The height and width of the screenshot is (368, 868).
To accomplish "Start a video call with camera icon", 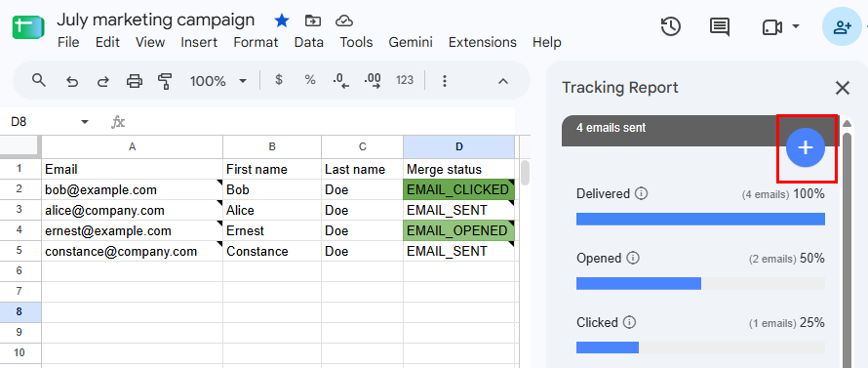I will point(771,27).
